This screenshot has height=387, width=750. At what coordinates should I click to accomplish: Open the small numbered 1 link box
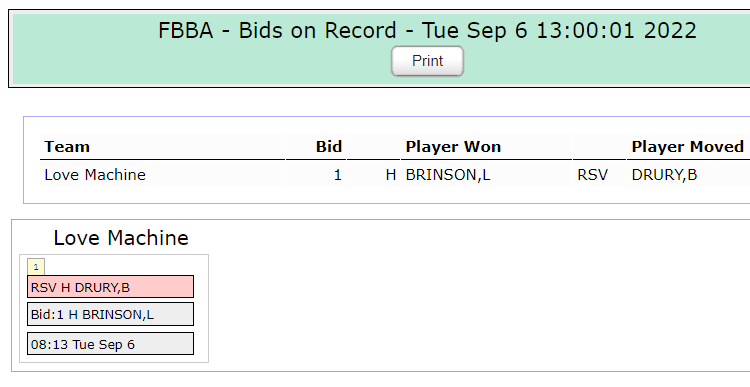coord(36,267)
